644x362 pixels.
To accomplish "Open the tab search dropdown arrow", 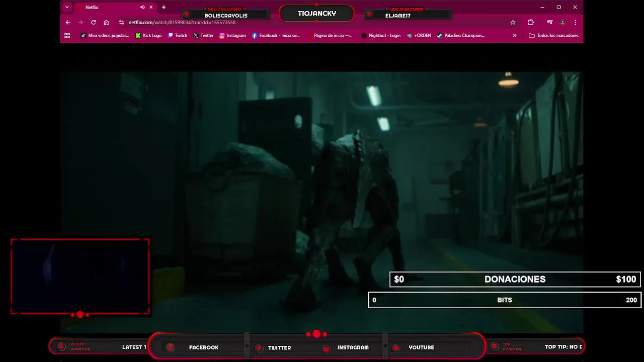I will pos(67,8).
